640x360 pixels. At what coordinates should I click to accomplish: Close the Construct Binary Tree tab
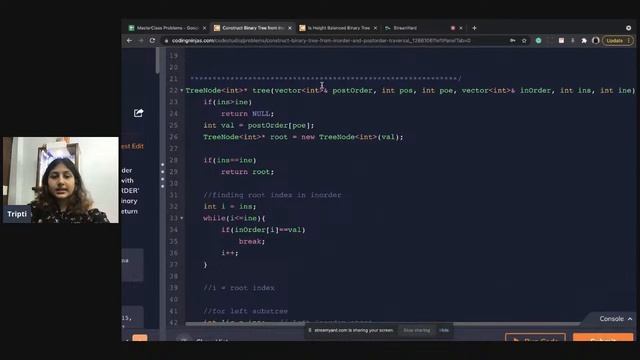click(290, 28)
